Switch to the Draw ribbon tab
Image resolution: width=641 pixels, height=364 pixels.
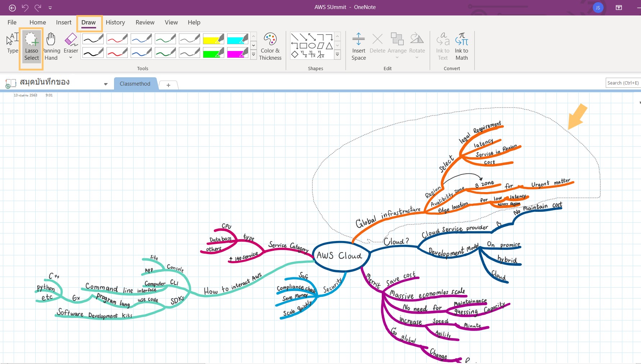(x=89, y=22)
